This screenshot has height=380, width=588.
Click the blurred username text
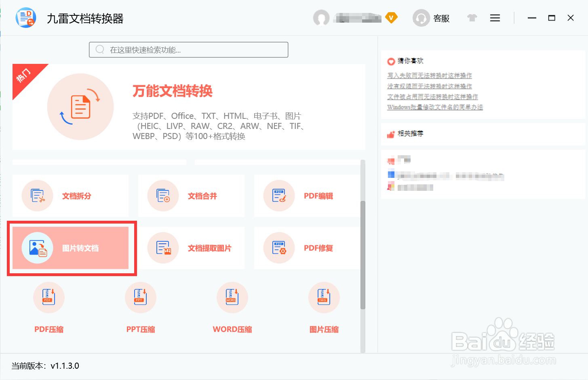358,18
